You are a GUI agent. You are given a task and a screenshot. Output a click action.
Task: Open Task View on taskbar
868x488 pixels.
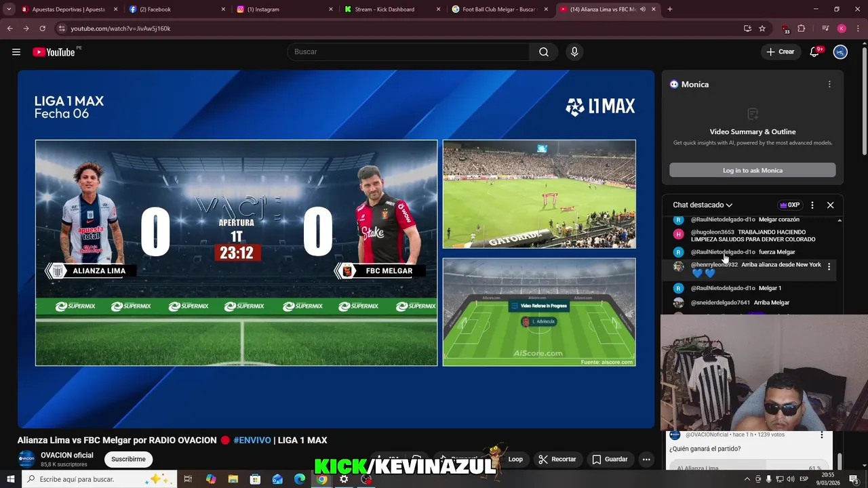click(x=188, y=479)
